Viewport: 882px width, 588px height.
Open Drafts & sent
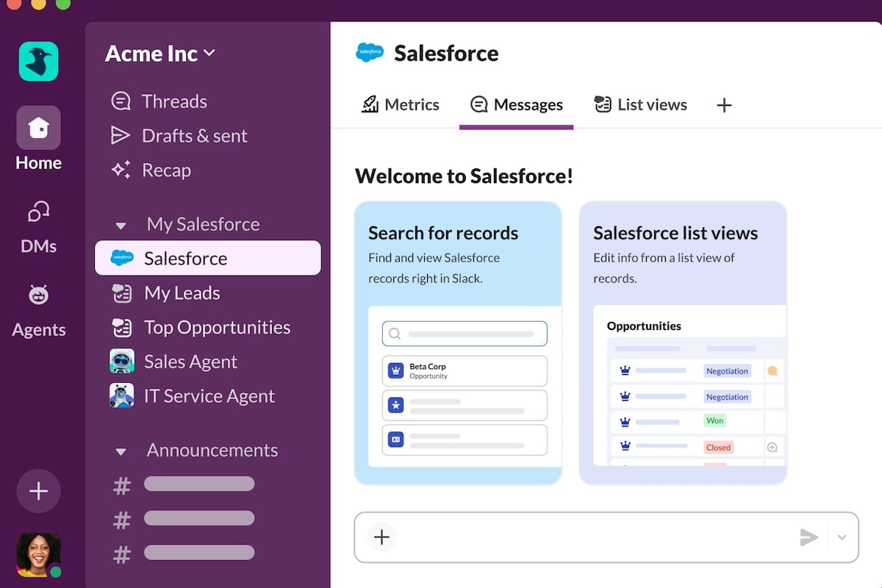point(194,136)
